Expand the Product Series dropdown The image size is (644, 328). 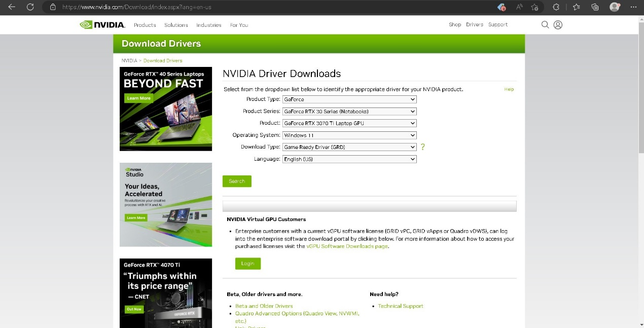pyautogui.click(x=349, y=111)
